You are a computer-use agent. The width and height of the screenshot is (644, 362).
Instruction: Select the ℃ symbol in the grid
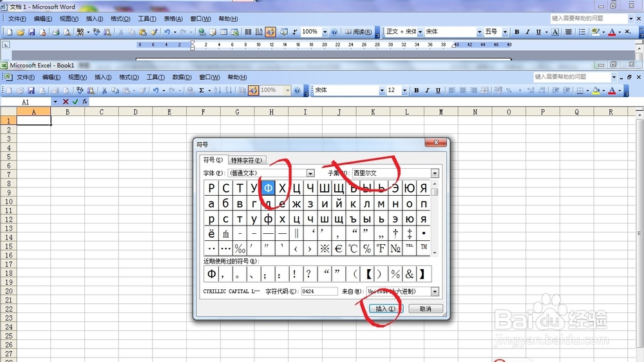coord(353,249)
